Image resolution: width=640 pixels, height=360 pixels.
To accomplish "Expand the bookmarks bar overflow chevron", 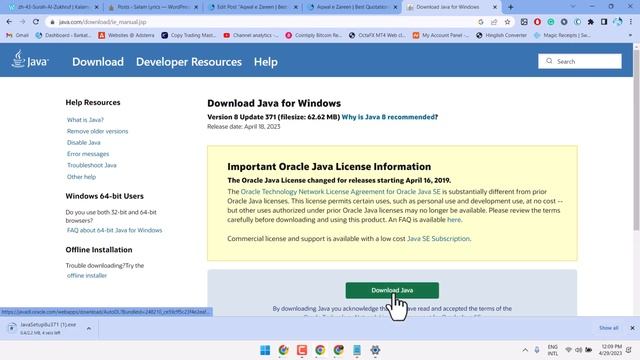I will [630, 36].
